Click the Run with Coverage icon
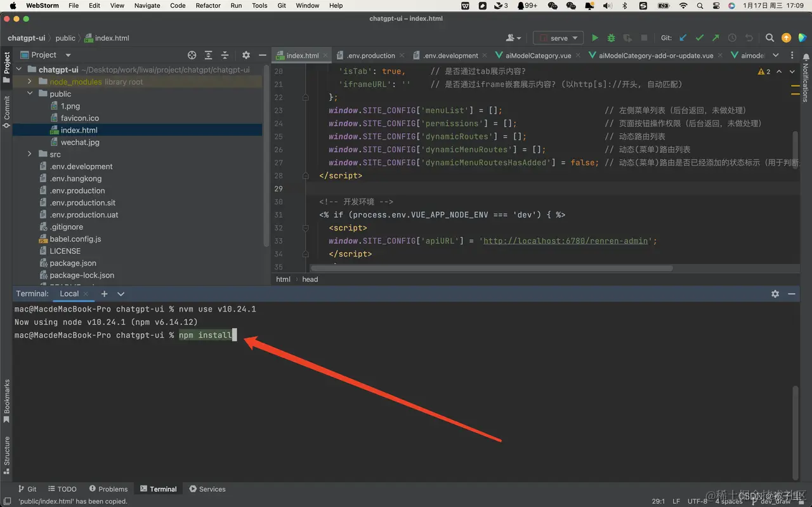 [x=628, y=38]
